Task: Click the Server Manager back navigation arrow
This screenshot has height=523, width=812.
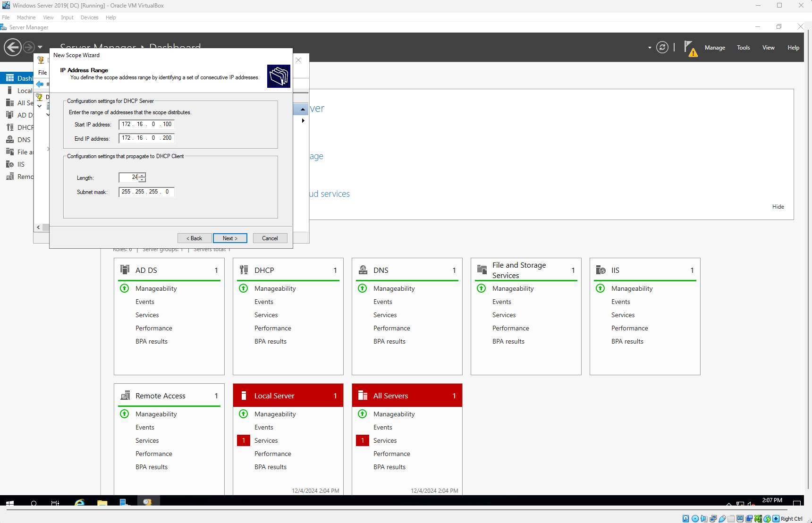Action: tap(13, 47)
